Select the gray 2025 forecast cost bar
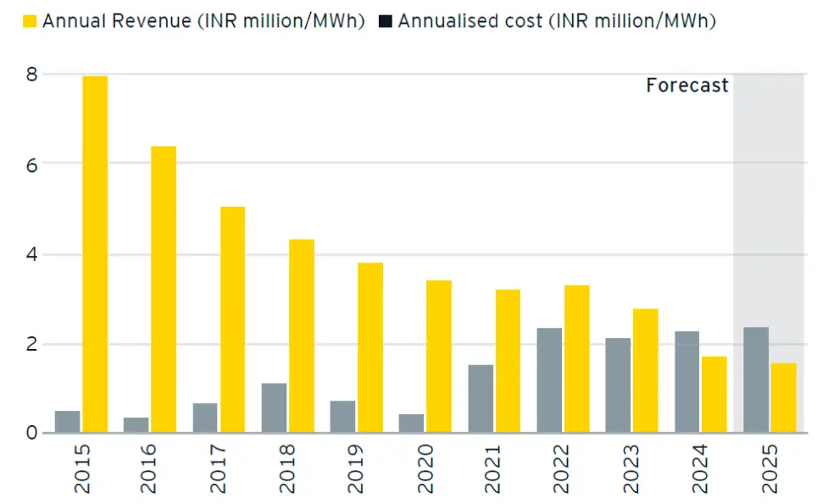The image size is (828, 504). click(x=756, y=380)
